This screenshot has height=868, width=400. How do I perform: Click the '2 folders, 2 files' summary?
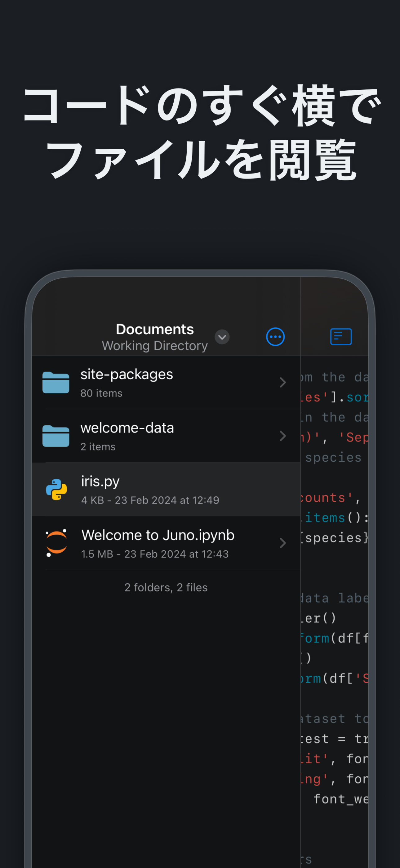[166, 588]
